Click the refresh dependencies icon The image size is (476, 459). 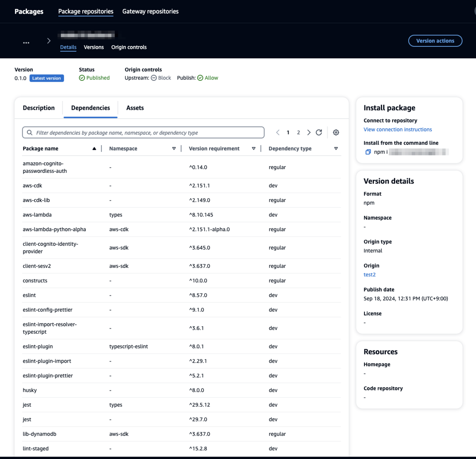(x=319, y=132)
